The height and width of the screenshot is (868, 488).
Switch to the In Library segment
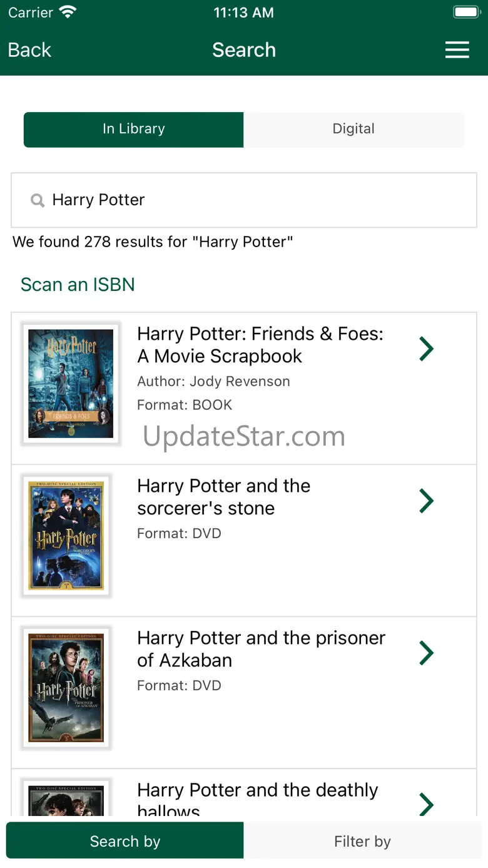point(133,130)
